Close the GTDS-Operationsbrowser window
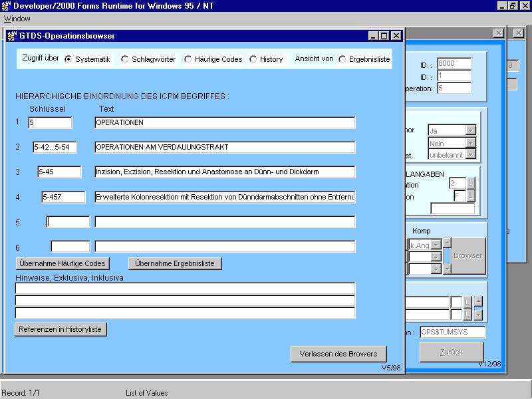This screenshot has width=532, height=399. click(396, 36)
